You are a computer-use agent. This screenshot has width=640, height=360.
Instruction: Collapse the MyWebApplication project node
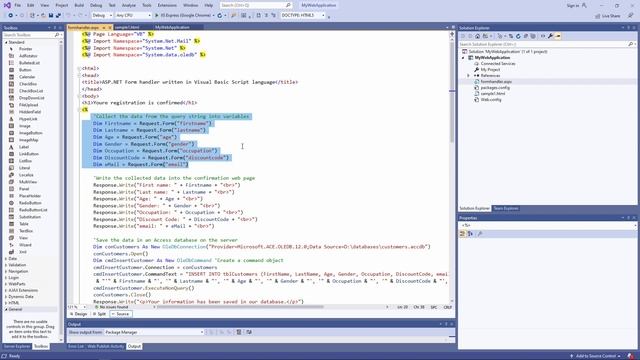pyautogui.click(x=463, y=58)
